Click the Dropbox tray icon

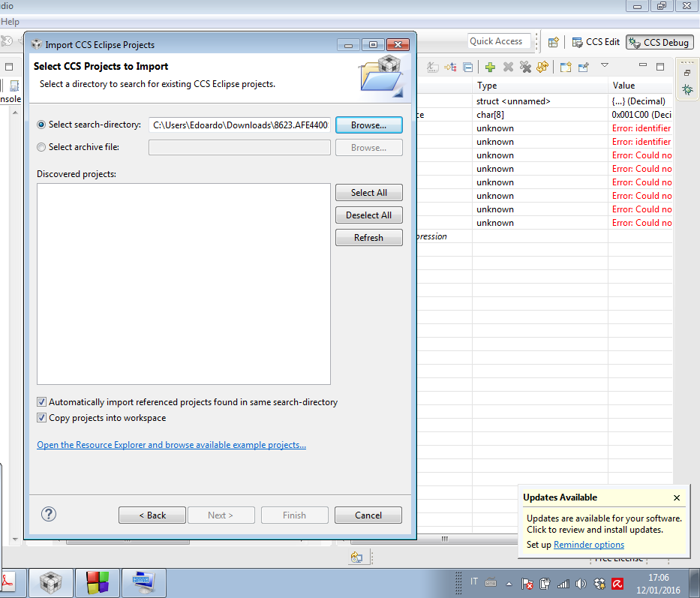pyautogui.click(x=599, y=583)
